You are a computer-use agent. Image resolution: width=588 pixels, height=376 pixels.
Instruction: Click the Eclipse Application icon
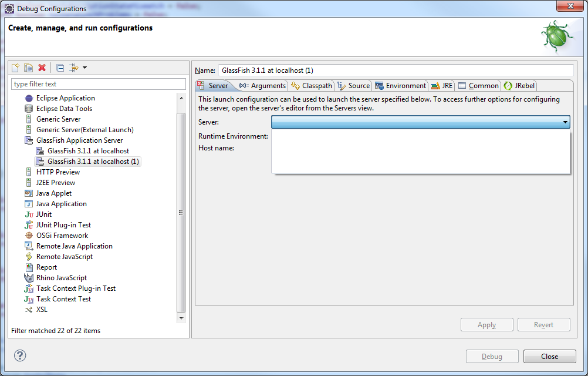click(x=29, y=98)
